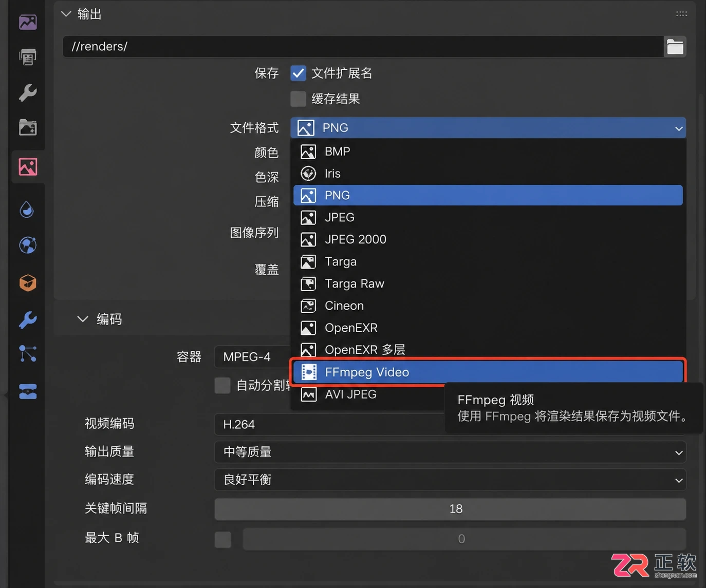Image resolution: width=706 pixels, height=588 pixels.
Task: Open the 容器 MPEG-4 dropdown
Action: pyautogui.click(x=253, y=357)
